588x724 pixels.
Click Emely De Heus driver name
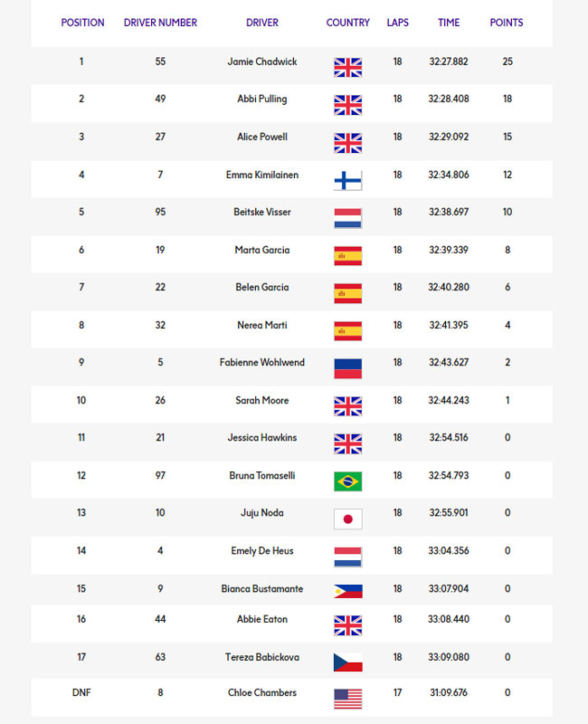[262, 551]
